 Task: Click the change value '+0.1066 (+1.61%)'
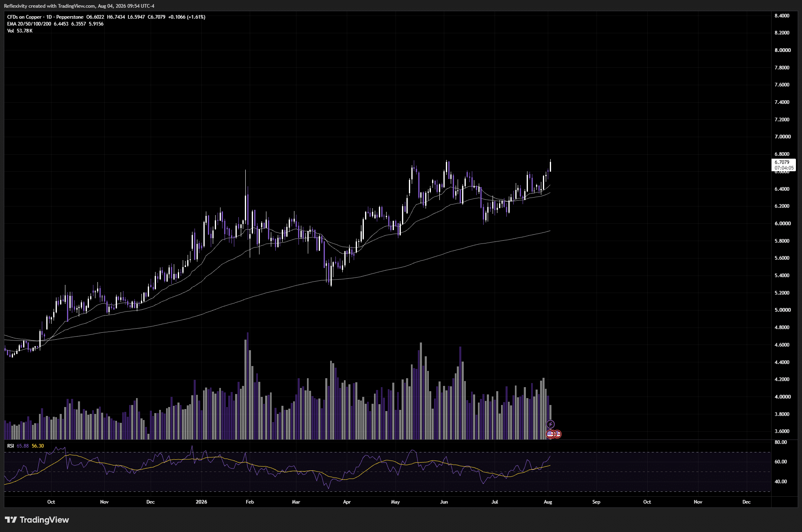point(187,17)
